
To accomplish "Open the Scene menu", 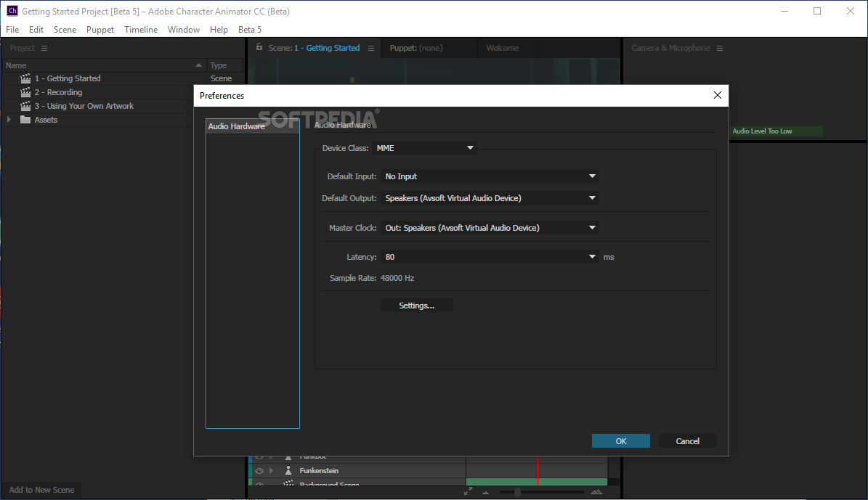I will (x=65, y=29).
